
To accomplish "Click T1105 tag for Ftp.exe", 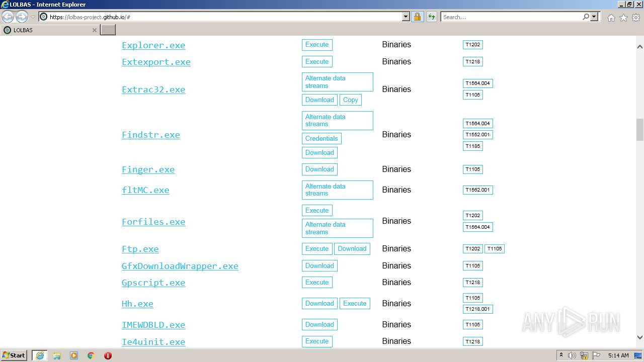I will click(x=495, y=249).
